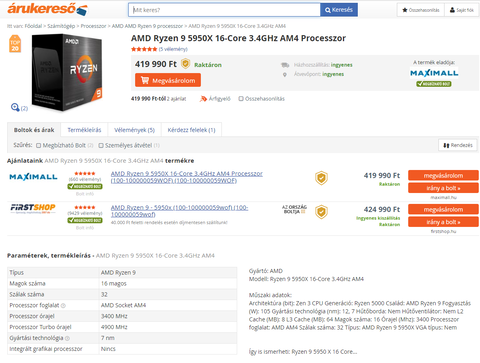Viewport: 480px width, 363px height.
Task: Click the Az ország boltja badge
Action: (x=294, y=209)
